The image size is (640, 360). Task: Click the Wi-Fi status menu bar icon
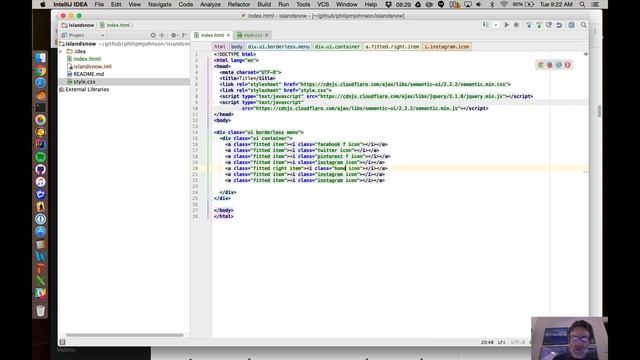504,4
